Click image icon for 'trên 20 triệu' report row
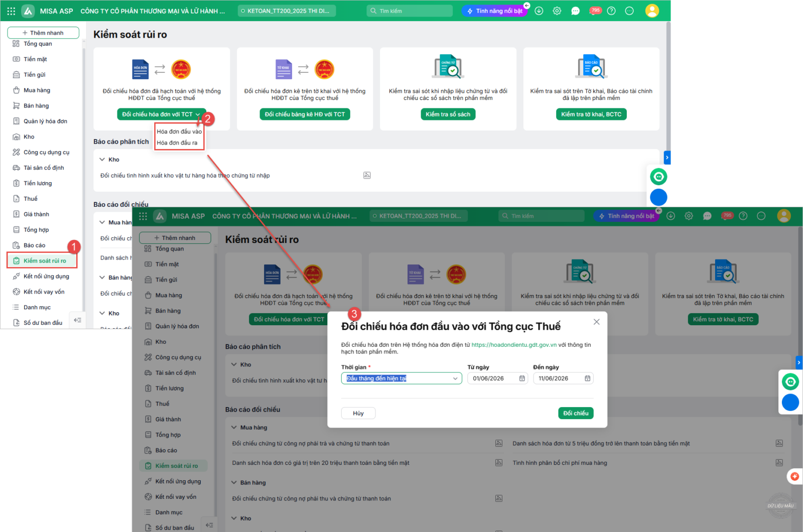The width and height of the screenshot is (803, 532). (x=499, y=463)
